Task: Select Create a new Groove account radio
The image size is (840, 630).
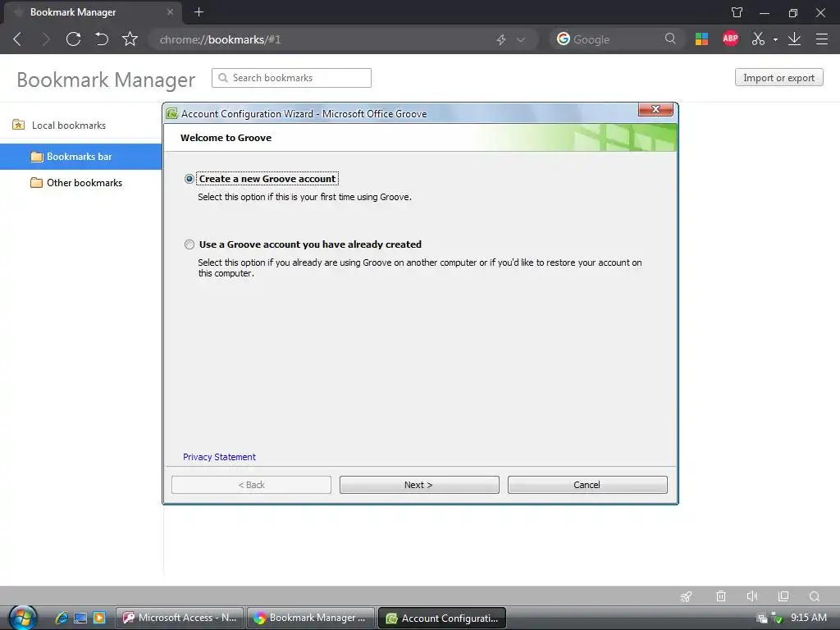Action: 189,179
